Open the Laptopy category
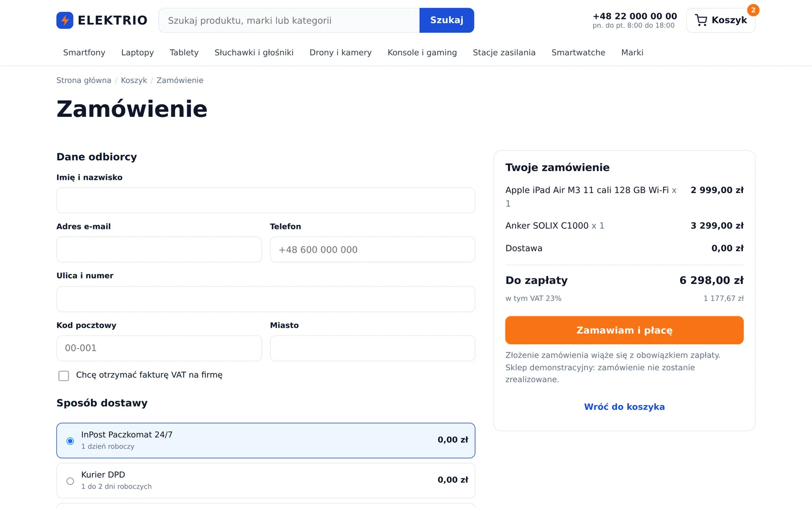The height and width of the screenshot is (508, 812). click(x=138, y=52)
